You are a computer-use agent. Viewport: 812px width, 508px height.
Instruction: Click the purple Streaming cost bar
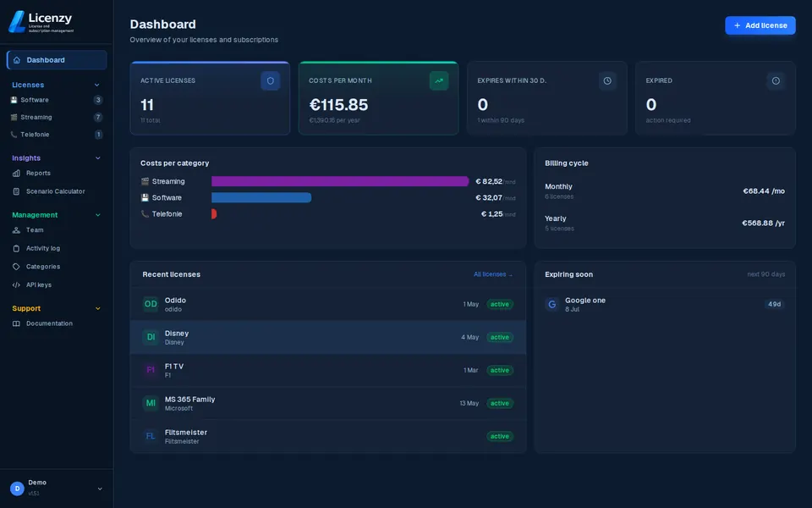(x=340, y=181)
